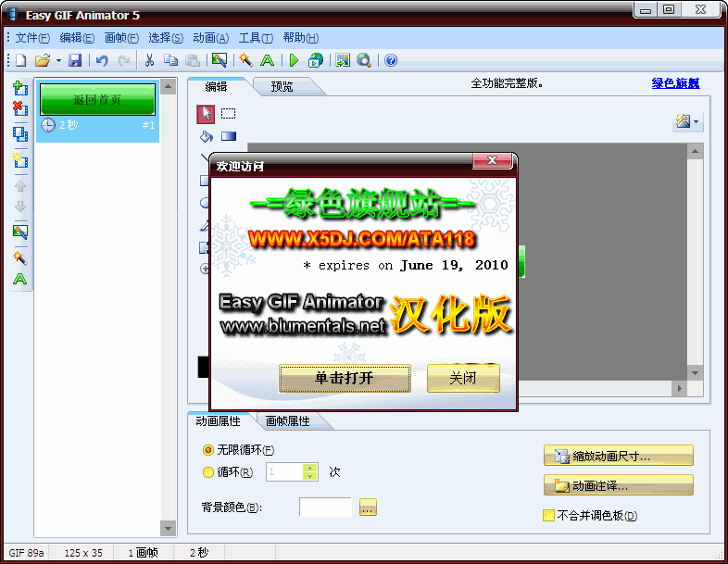728x564 pixels.
Task: Preview in browser toolbar icon
Action: coord(315,60)
